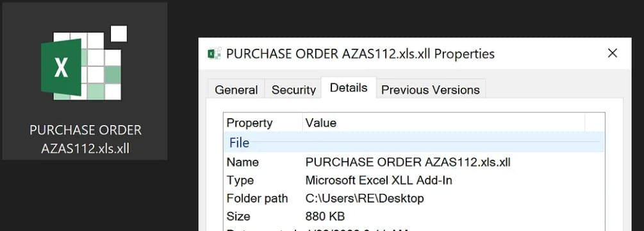
Task: Click the C:\Users\RE\Desktop path value
Action: (x=365, y=198)
